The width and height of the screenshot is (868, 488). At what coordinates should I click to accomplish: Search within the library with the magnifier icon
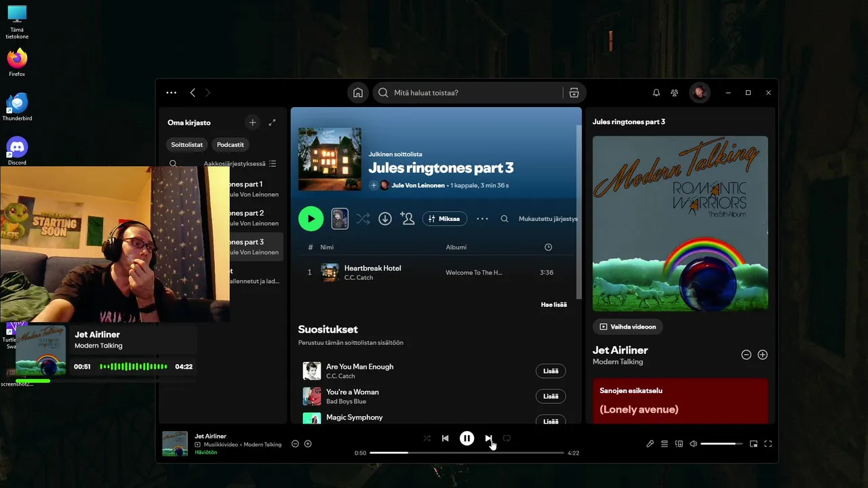173,163
